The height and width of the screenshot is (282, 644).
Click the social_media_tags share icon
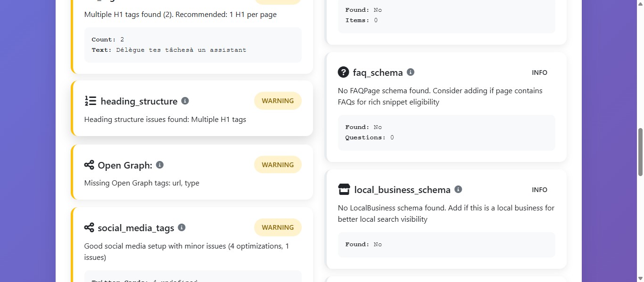click(89, 227)
